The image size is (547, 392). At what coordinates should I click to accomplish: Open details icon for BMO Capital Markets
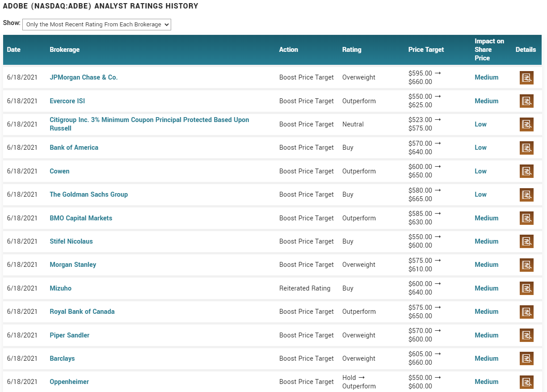526,218
